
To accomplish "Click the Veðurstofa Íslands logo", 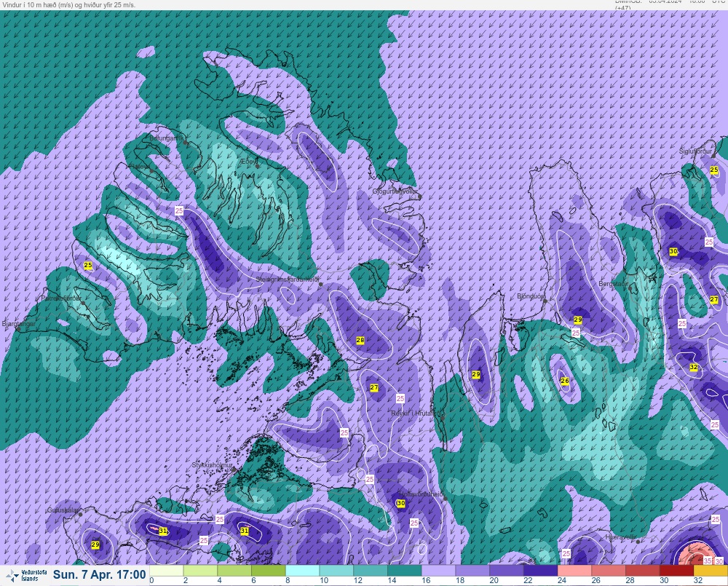I will [26, 576].
